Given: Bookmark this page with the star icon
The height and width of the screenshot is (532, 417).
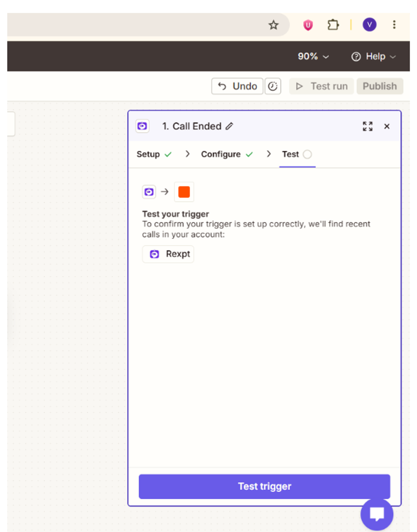Looking at the screenshot, I should 273,25.
